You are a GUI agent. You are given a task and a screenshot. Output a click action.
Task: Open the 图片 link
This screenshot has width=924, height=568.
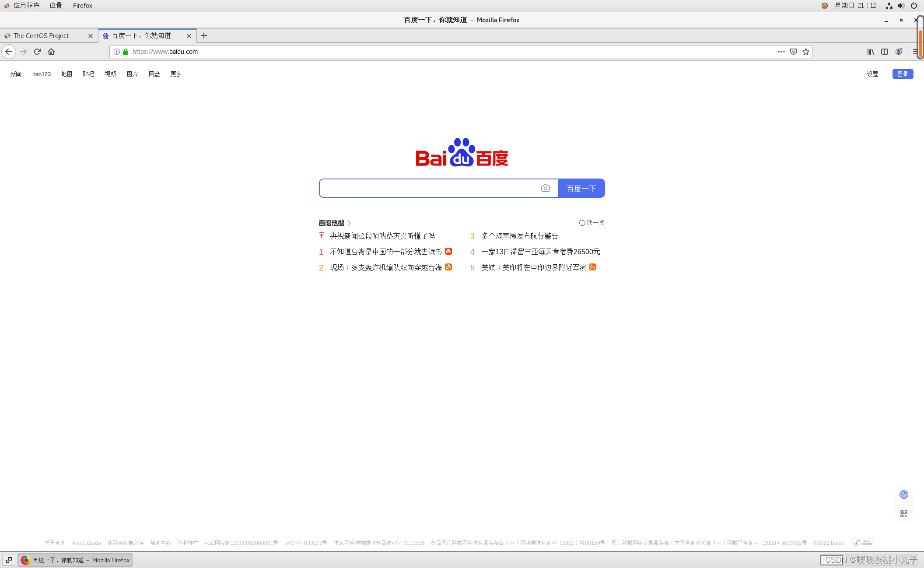pyautogui.click(x=132, y=74)
